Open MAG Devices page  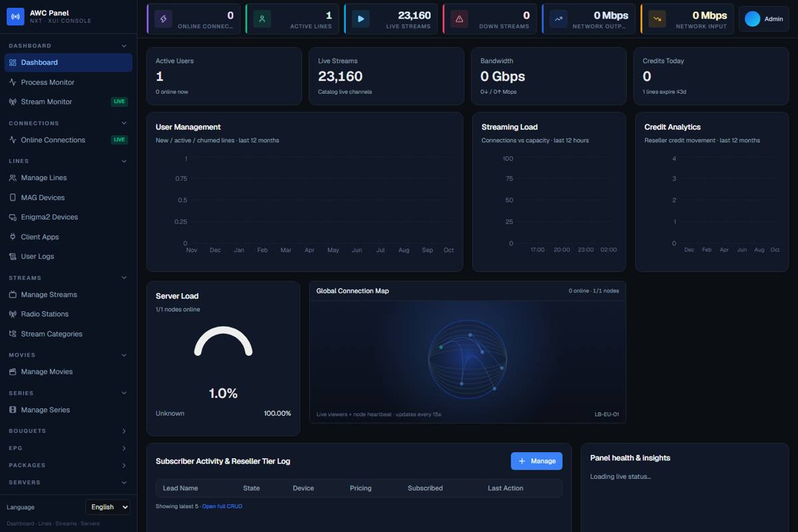(68, 198)
